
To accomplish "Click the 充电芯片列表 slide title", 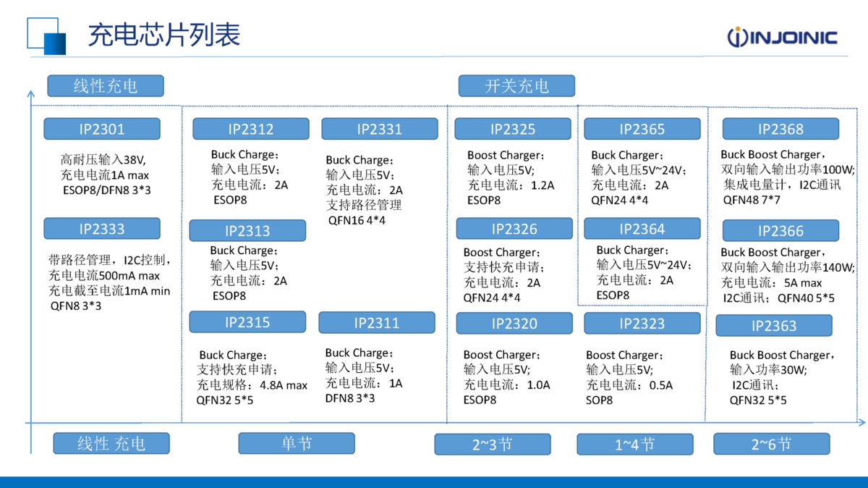I will click(163, 35).
